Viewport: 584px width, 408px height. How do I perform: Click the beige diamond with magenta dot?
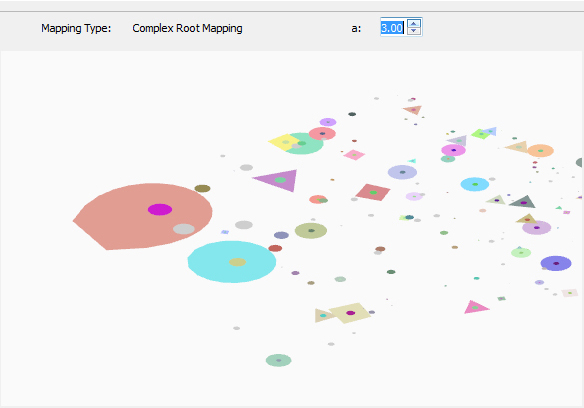click(350, 313)
